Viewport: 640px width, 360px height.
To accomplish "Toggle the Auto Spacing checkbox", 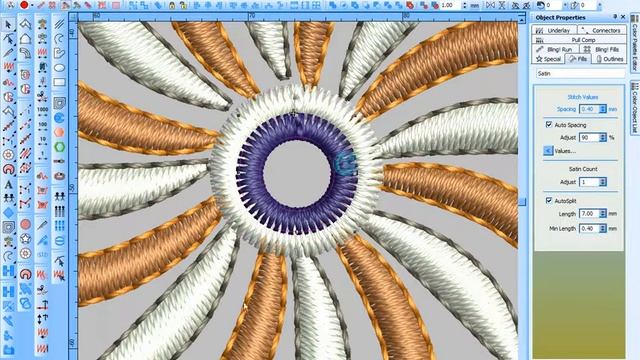I will click(549, 124).
